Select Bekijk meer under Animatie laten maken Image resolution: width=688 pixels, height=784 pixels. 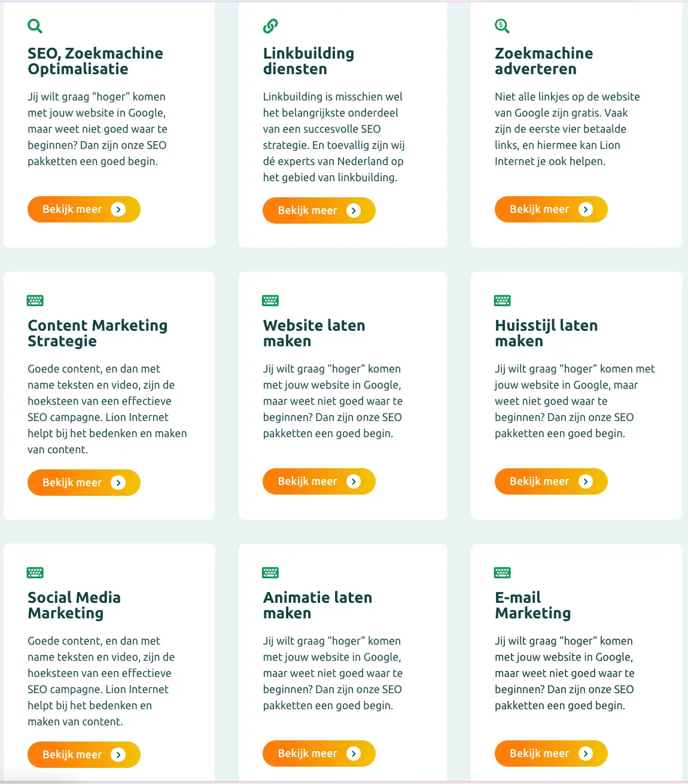coord(319,754)
